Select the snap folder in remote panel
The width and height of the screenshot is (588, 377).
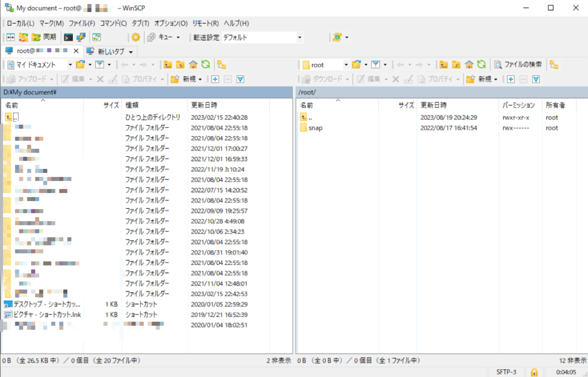coord(315,128)
